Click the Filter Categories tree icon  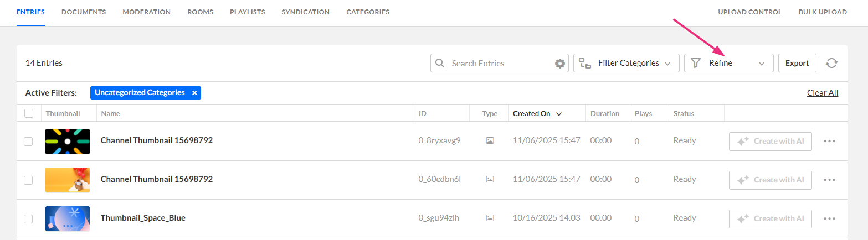(x=585, y=63)
